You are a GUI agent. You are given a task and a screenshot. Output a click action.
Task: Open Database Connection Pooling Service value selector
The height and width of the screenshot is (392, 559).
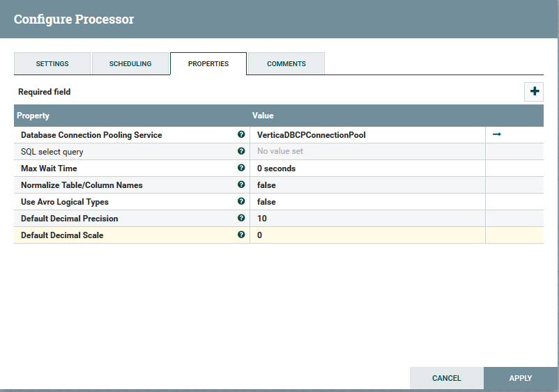pos(367,134)
